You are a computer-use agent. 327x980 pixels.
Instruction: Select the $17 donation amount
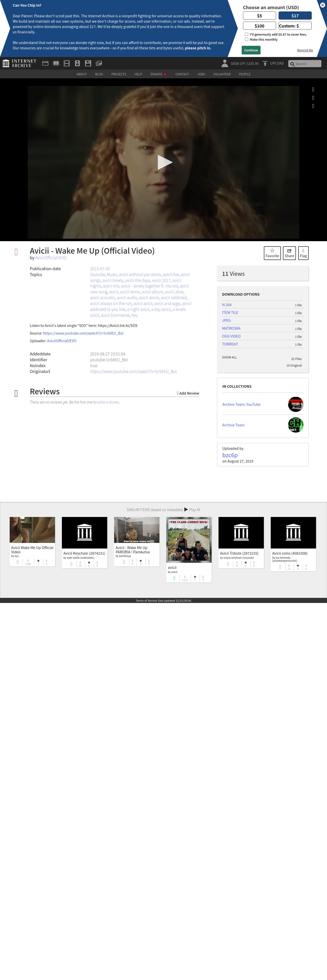[295, 16]
